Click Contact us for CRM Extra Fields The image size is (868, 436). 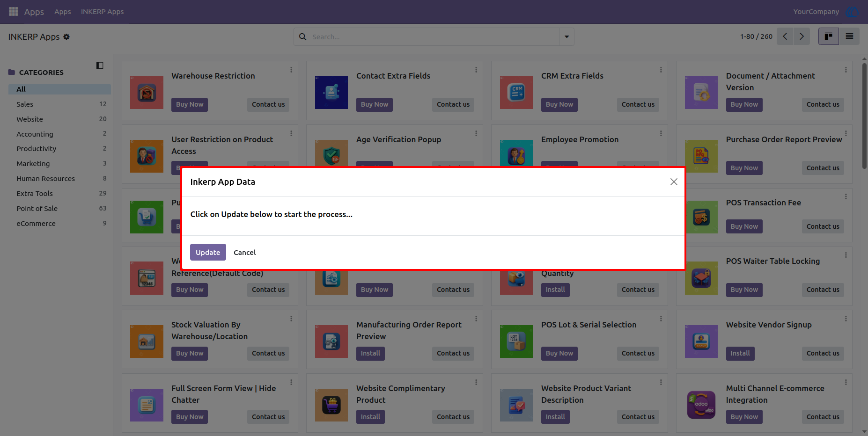pos(638,104)
